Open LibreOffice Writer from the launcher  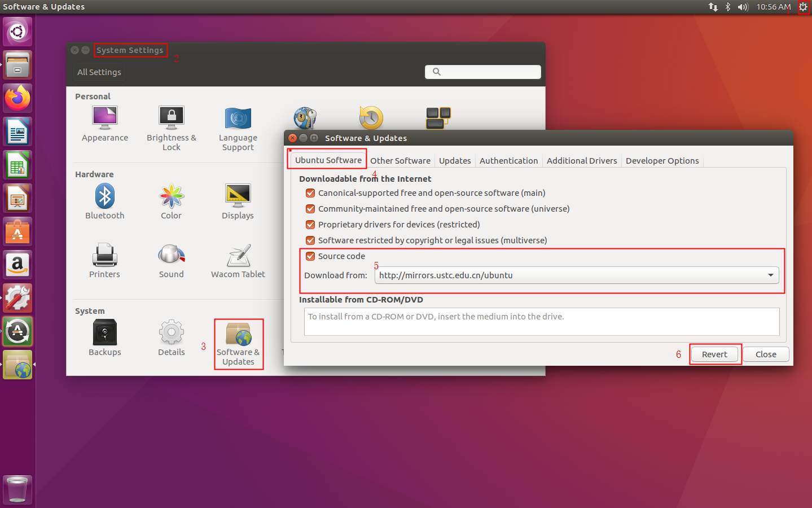tap(17, 132)
